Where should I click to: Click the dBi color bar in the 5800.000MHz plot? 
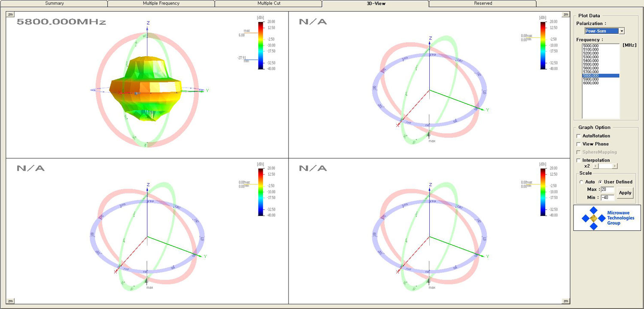coord(261,45)
